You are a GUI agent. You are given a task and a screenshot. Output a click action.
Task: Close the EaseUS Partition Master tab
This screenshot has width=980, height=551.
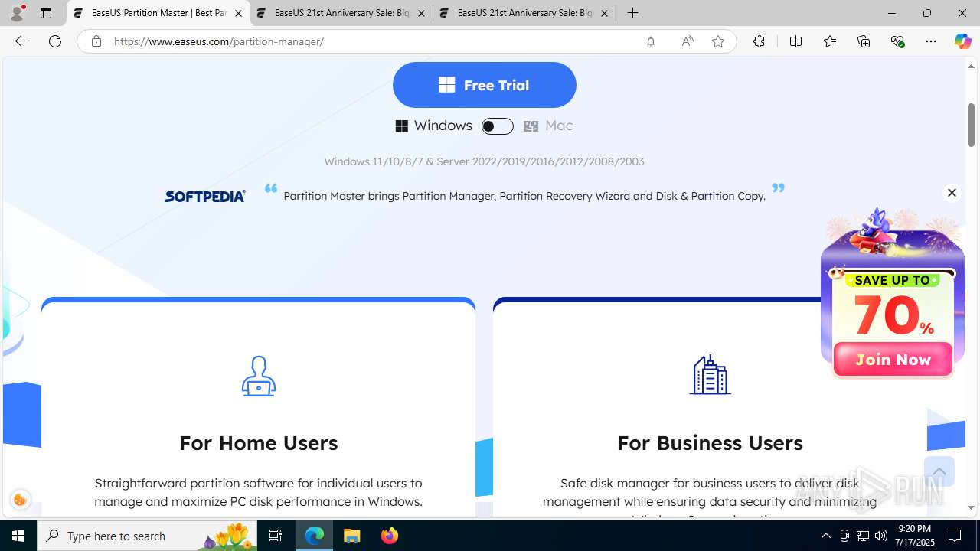coord(238,14)
